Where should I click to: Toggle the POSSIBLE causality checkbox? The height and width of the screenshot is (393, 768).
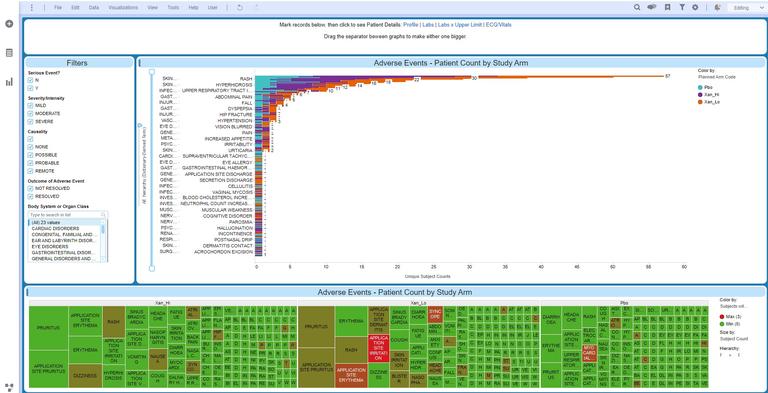point(30,155)
